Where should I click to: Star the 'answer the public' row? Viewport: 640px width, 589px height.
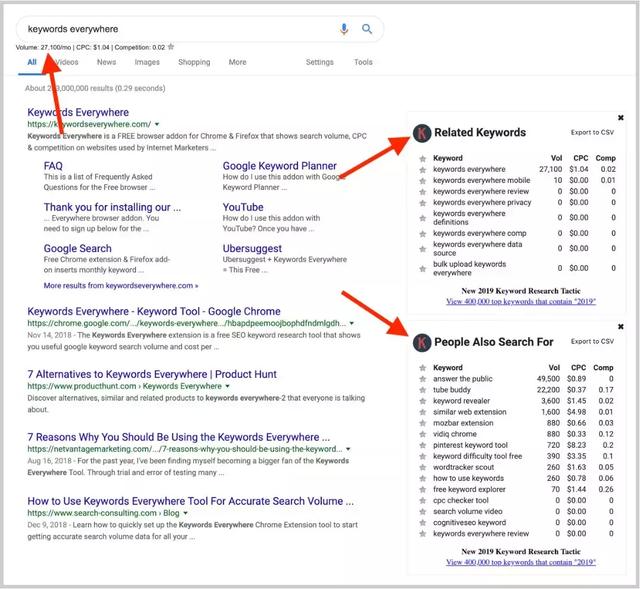(x=422, y=379)
